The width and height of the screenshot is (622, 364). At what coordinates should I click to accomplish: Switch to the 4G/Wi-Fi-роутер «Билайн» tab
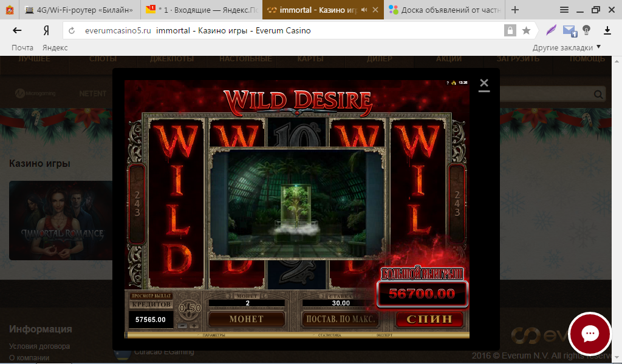[78, 10]
